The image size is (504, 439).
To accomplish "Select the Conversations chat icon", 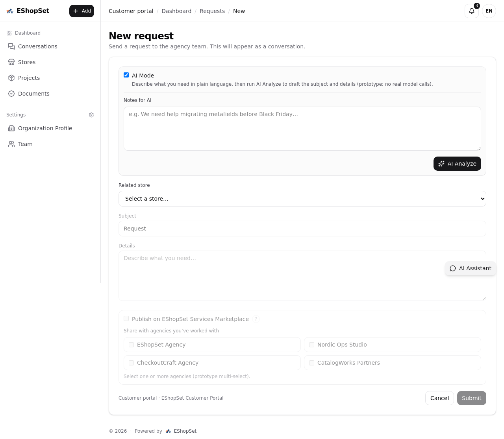I will tap(11, 46).
